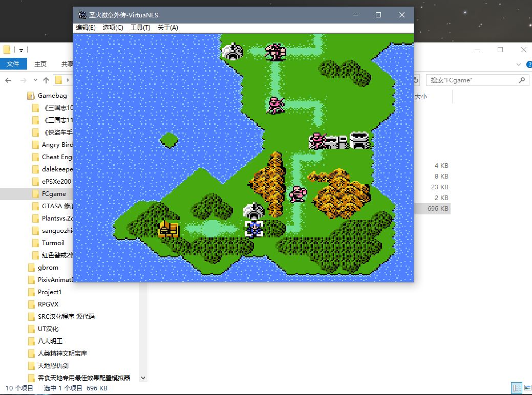
Task: Click the "10 个项目" status bar text
Action: [x=19, y=388]
